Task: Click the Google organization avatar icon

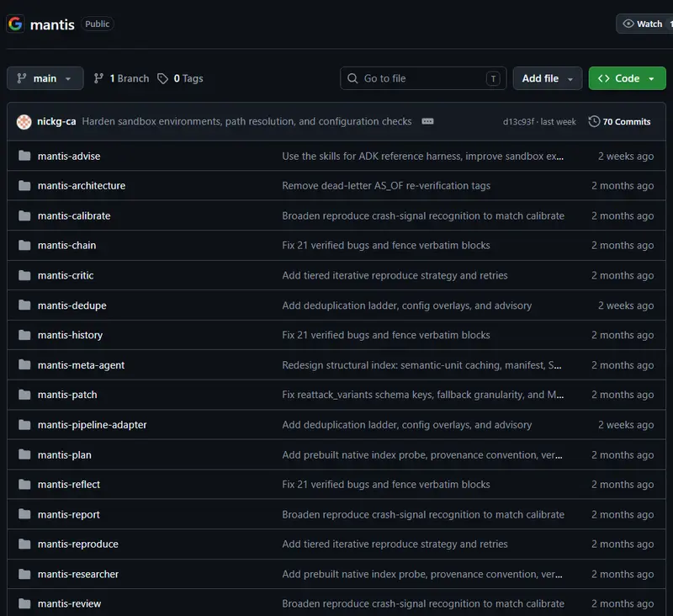Action: (15, 24)
